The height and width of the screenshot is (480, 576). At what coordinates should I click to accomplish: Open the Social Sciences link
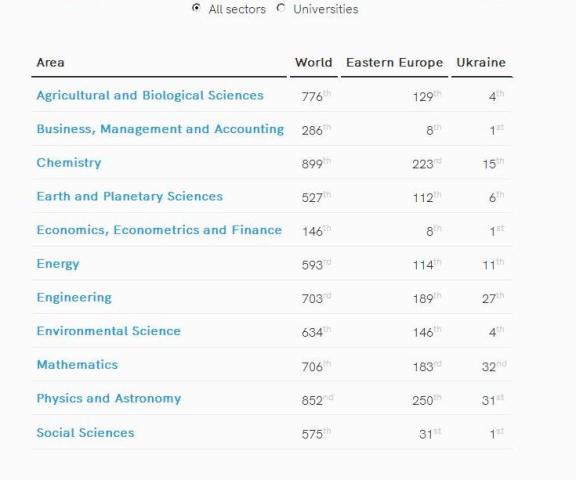[x=85, y=433]
